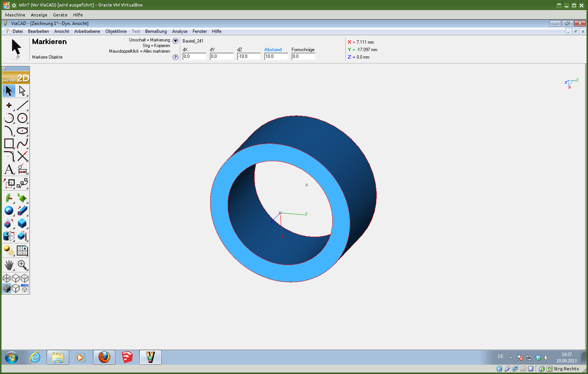The height and width of the screenshot is (374, 588).
Task: Choose the rectangle tool
Action: click(x=9, y=143)
